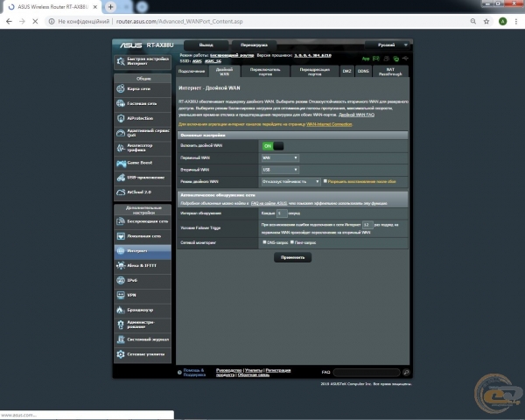525x420 pixels.
Task: Open the Primary WAN dropdown
Action: (280, 157)
